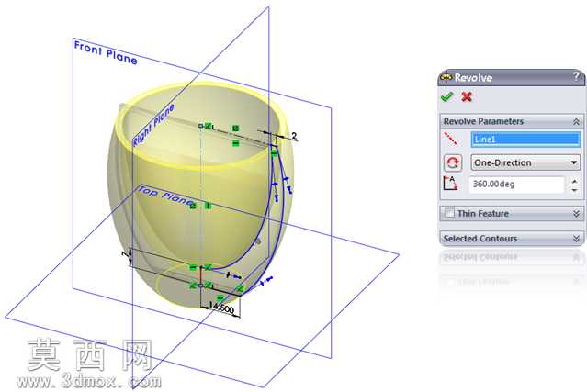Click the Revolve panel title

[473, 78]
